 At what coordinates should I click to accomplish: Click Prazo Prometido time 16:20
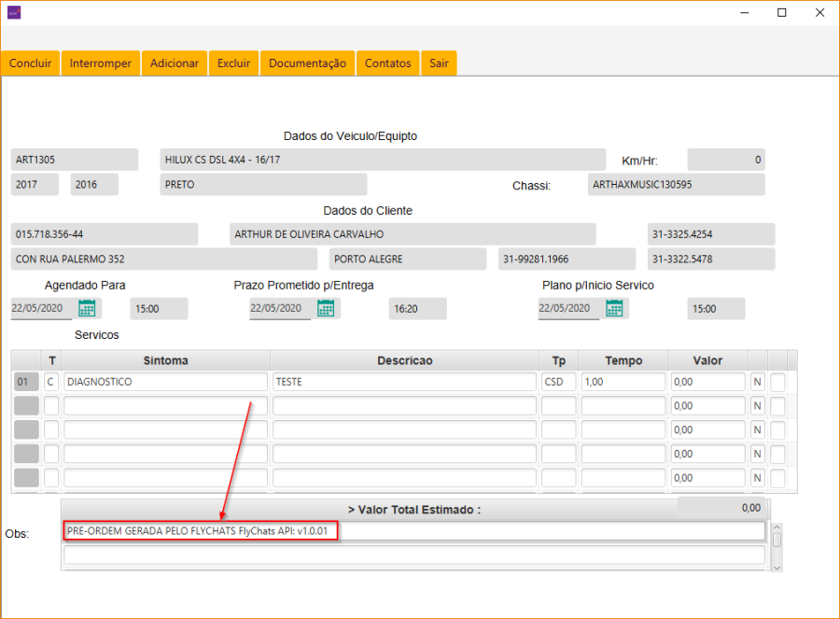coord(418,309)
